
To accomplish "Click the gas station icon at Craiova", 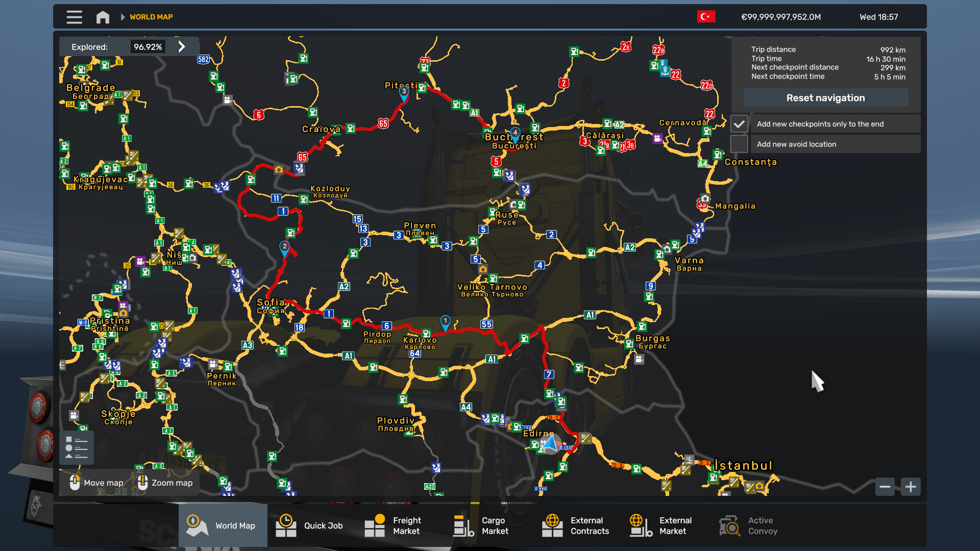I will pyautogui.click(x=351, y=129).
